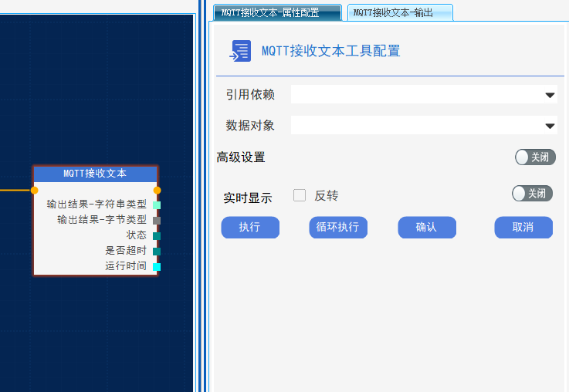Toggle the 高级设置 switch
This screenshot has height=392, width=569.
535,157
